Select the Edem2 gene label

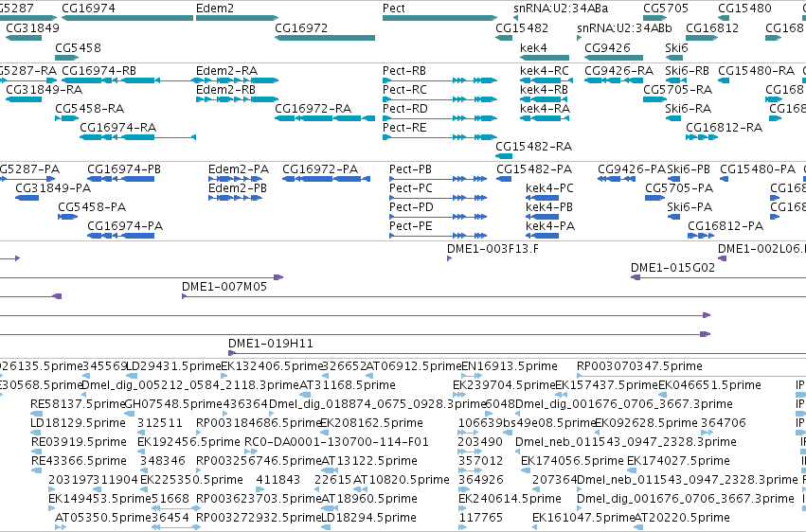click(215, 9)
